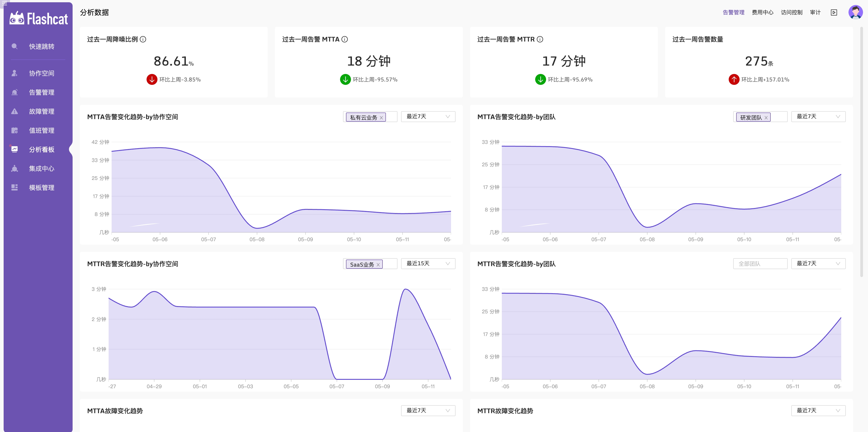Click the info icon next to 过去一周降噪比例
The width and height of the screenshot is (868, 432).
pyautogui.click(x=143, y=39)
